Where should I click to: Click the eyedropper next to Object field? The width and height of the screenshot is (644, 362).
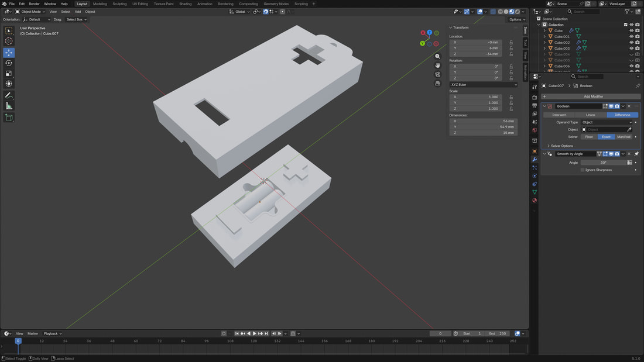(x=629, y=129)
